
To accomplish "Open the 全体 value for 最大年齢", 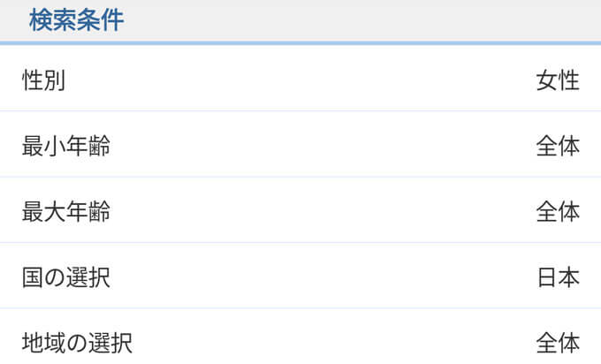I will pos(557,212).
